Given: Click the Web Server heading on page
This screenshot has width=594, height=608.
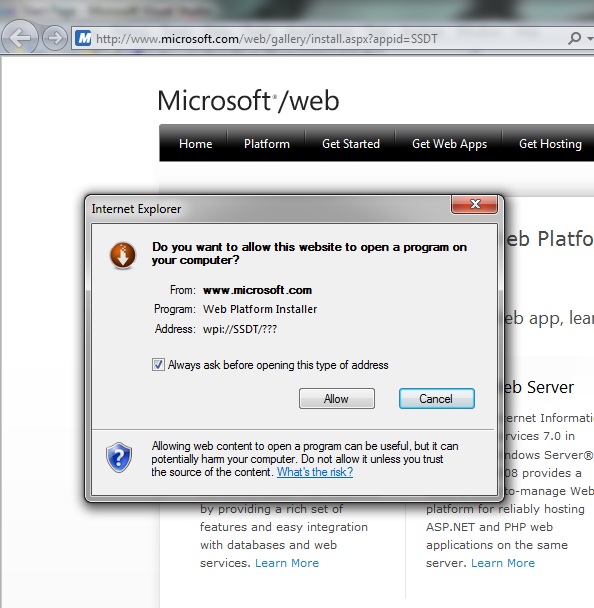Looking at the screenshot, I should (x=539, y=387).
